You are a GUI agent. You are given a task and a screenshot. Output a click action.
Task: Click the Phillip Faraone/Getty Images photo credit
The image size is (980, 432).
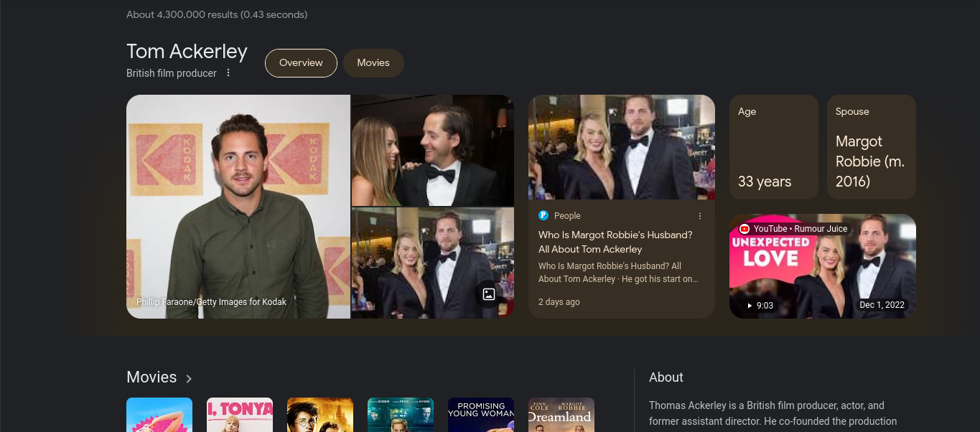[211, 302]
